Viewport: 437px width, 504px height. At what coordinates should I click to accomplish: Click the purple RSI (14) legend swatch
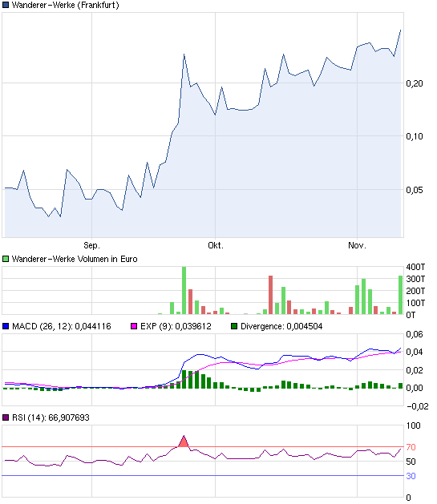pyautogui.click(x=6, y=417)
